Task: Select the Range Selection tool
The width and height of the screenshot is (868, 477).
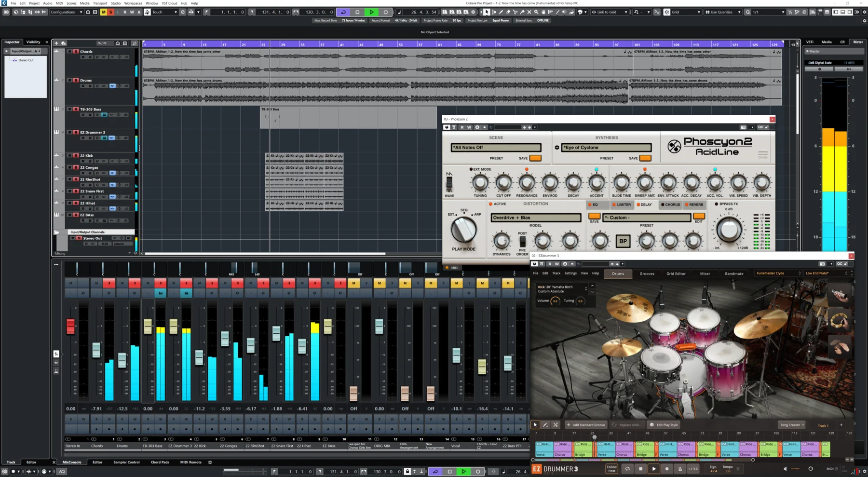Action: point(494,12)
